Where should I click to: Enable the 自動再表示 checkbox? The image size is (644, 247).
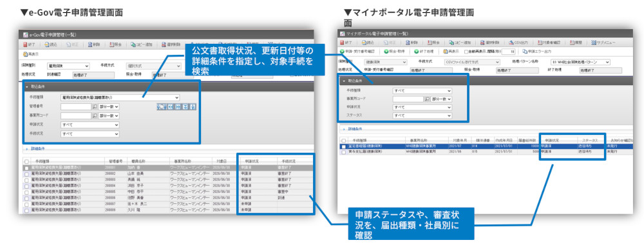[x=466, y=52]
